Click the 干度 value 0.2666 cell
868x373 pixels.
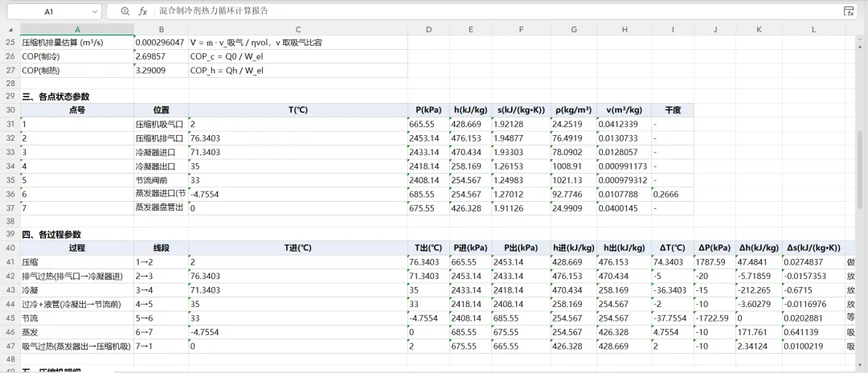click(x=672, y=195)
